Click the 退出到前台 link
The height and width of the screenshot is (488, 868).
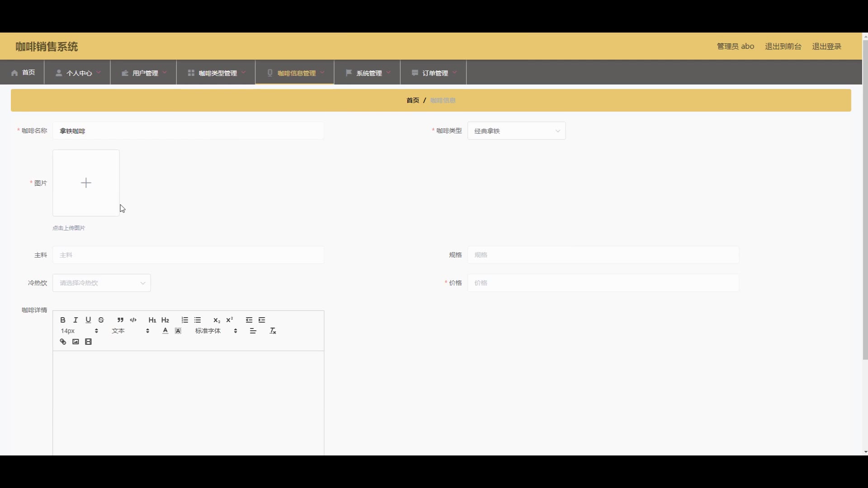coord(783,47)
